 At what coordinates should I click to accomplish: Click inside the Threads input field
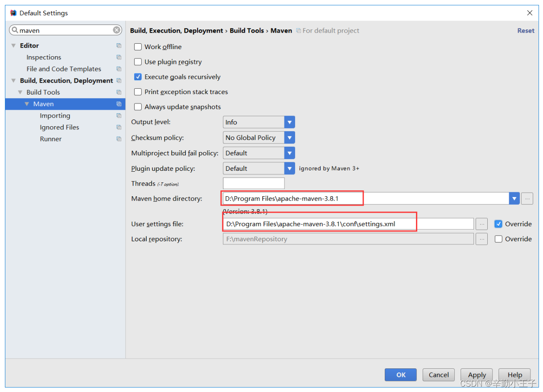pyautogui.click(x=254, y=183)
